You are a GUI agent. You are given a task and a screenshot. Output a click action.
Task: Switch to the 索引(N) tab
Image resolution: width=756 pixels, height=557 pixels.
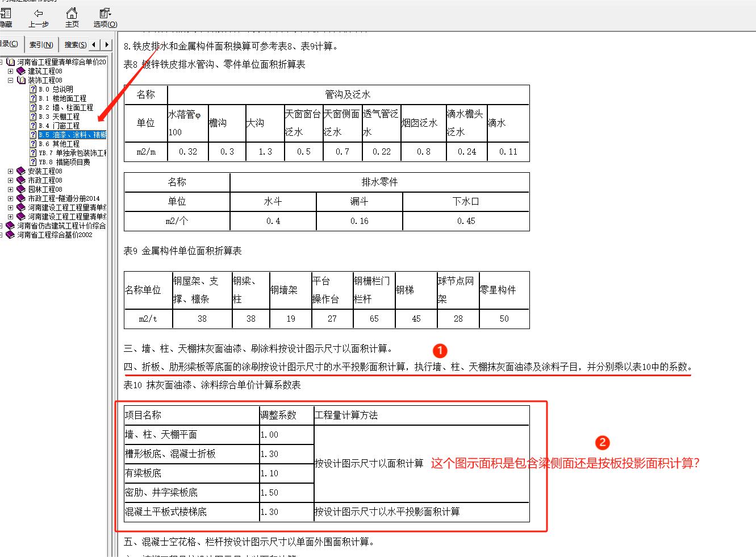click(41, 44)
